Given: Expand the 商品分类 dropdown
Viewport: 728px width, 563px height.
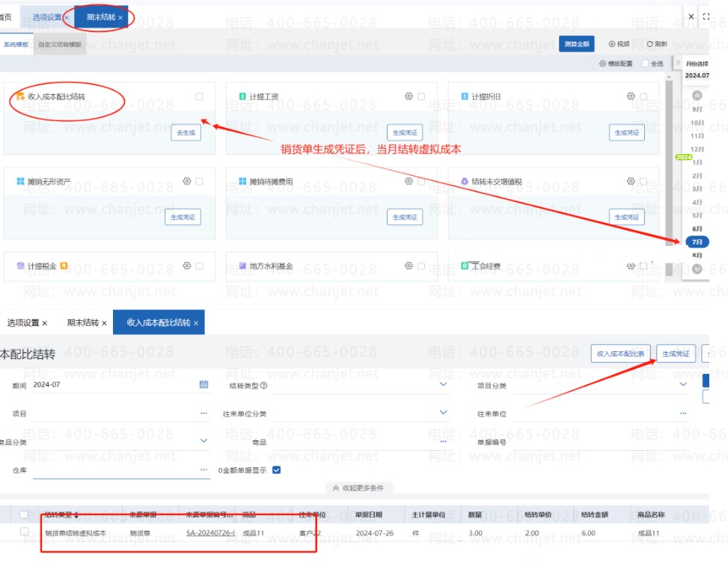Looking at the screenshot, I should [204, 441].
